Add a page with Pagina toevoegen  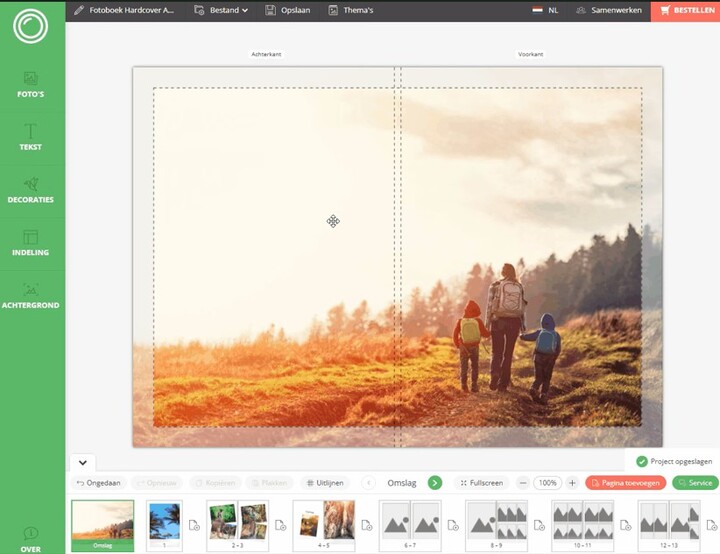tap(625, 483)
